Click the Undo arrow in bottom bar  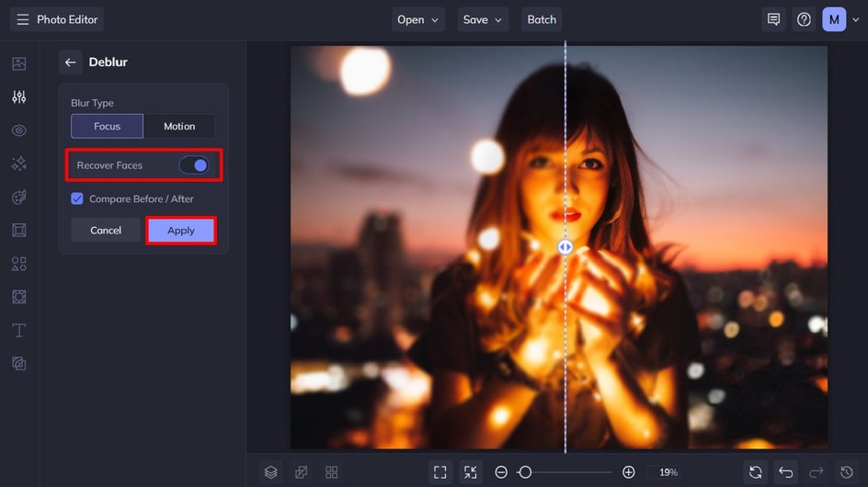(x=785, y=472)
